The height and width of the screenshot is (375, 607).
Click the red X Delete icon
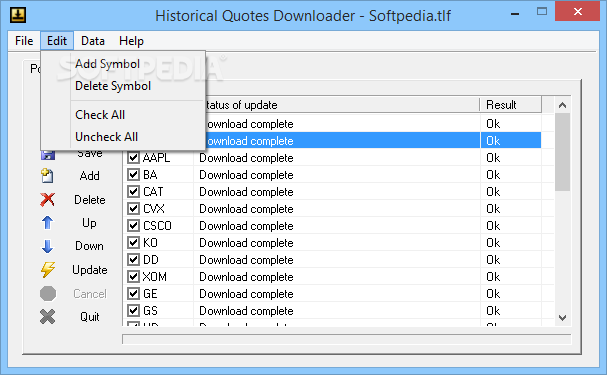(47, 200)
